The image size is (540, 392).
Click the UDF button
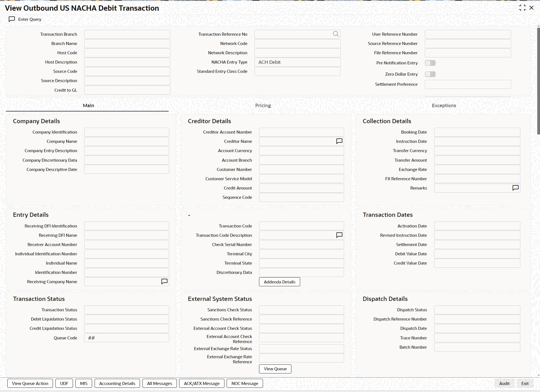[64, 383]
